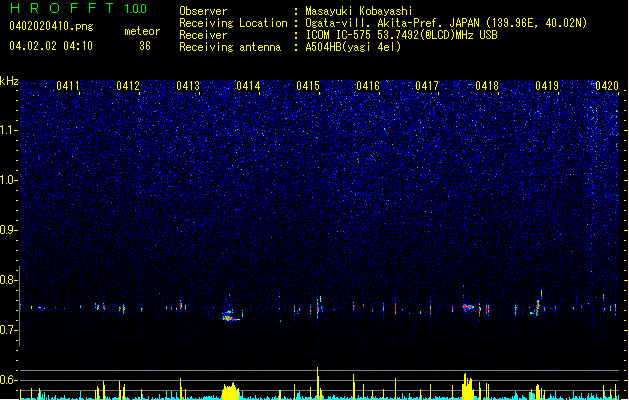The image size is (629, 400).
Task: Click time marker 0414
Action: tap(248, 86)
